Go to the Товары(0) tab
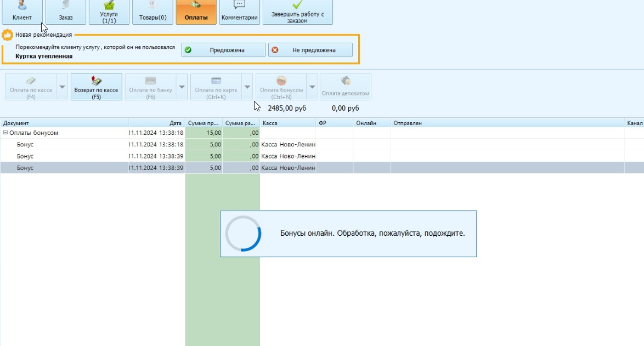 153,12
